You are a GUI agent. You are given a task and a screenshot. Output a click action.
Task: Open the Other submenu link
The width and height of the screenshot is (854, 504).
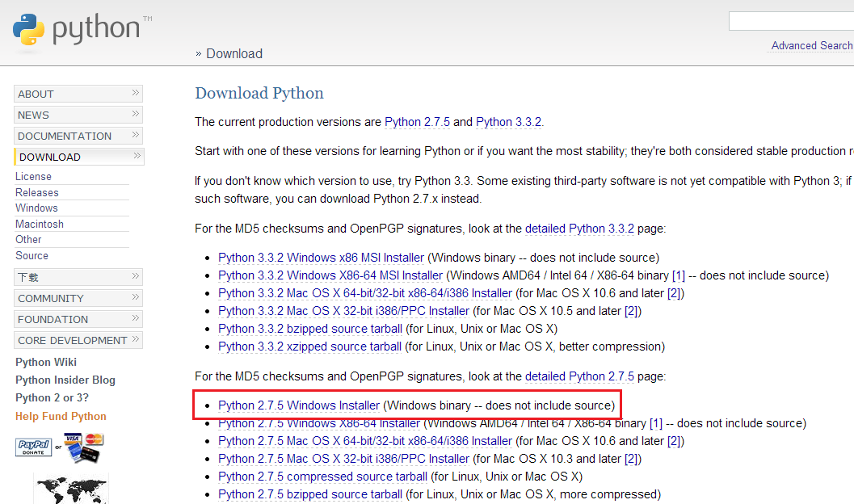[28, 240]
